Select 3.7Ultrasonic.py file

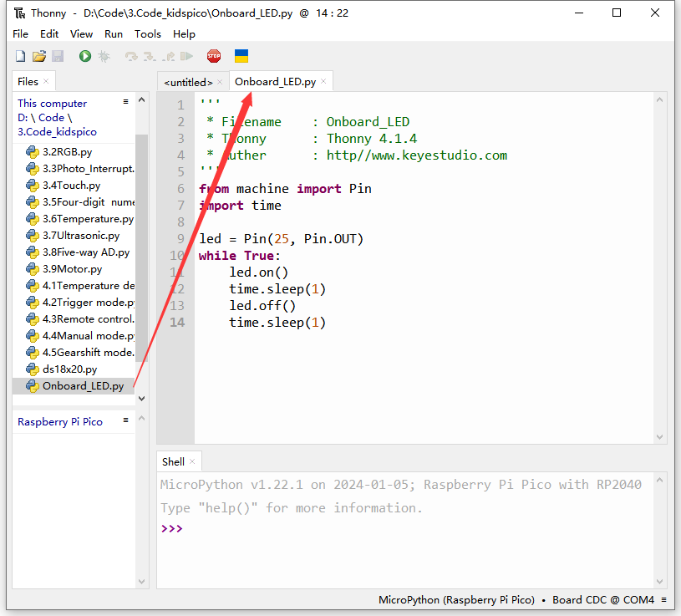click(x=74, y=236)
